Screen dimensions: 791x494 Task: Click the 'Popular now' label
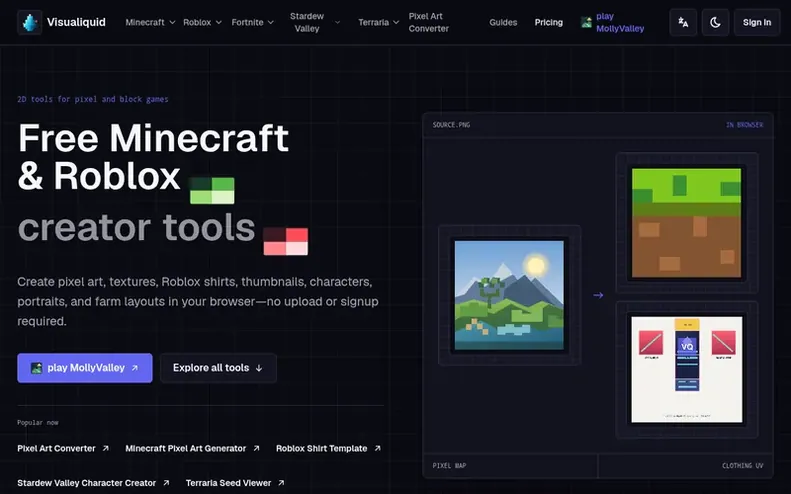(38, 422)
